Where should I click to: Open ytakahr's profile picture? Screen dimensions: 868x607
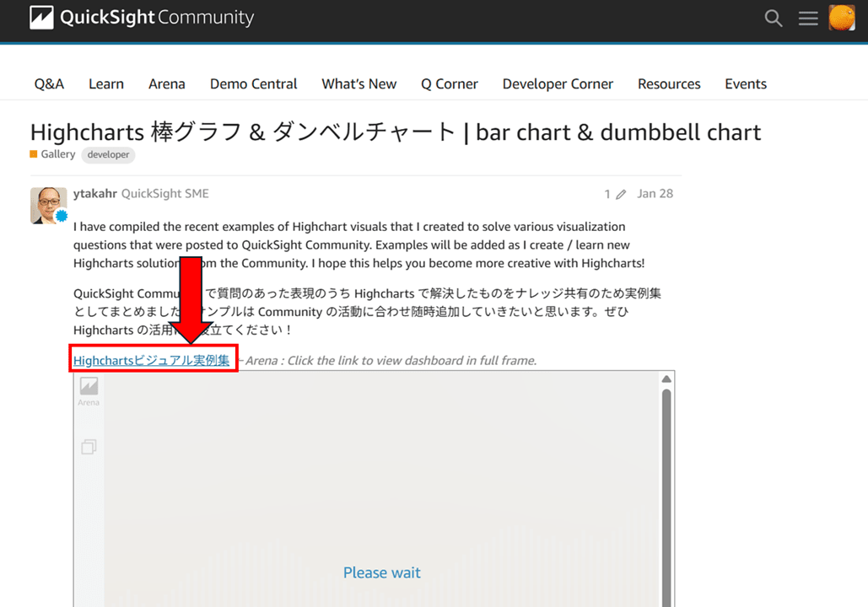pyautogui.click(x=48, y=206)
